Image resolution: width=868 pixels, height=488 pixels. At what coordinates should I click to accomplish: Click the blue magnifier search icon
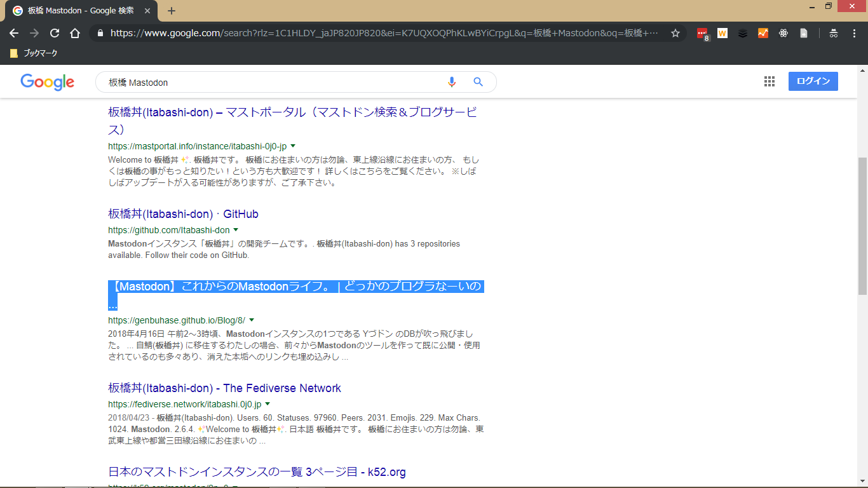click(478, 82)
